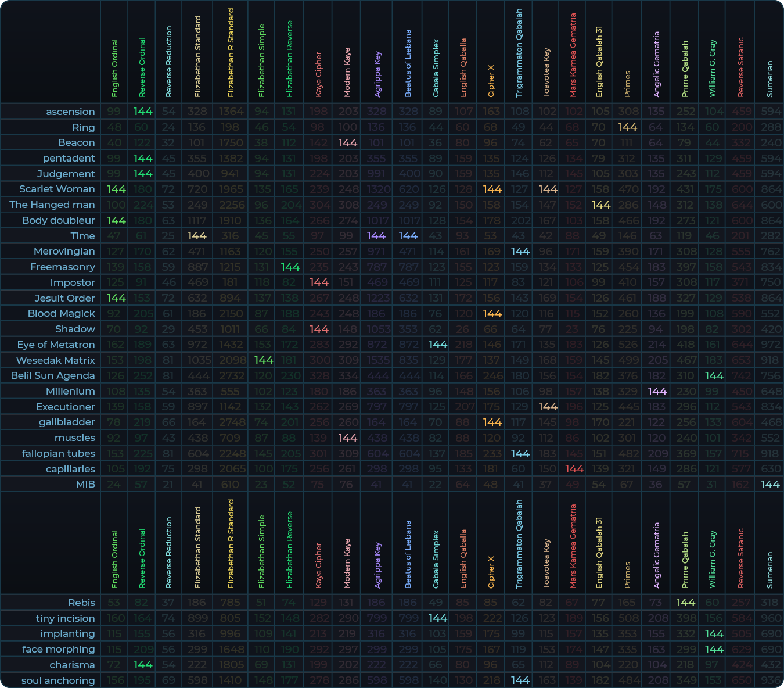Click the Sumerian 144 value for MiB

pyautogui.click(x=770, y=484)
